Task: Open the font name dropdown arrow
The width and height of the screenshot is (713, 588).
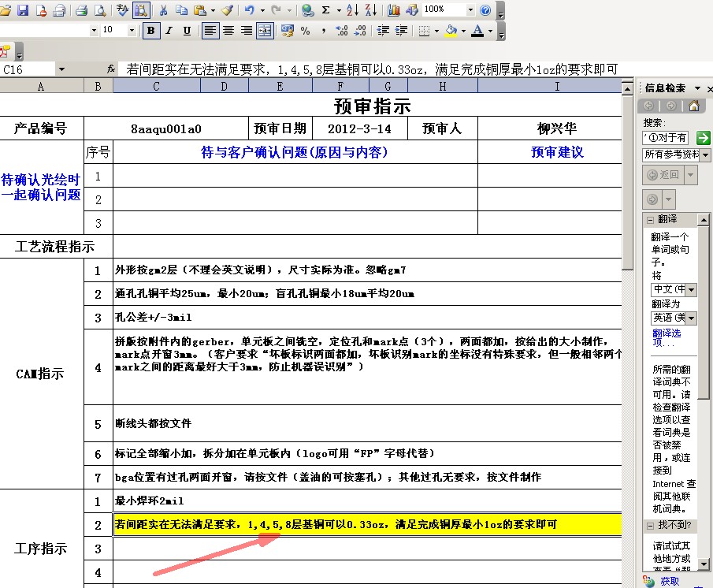Action: 94,31
